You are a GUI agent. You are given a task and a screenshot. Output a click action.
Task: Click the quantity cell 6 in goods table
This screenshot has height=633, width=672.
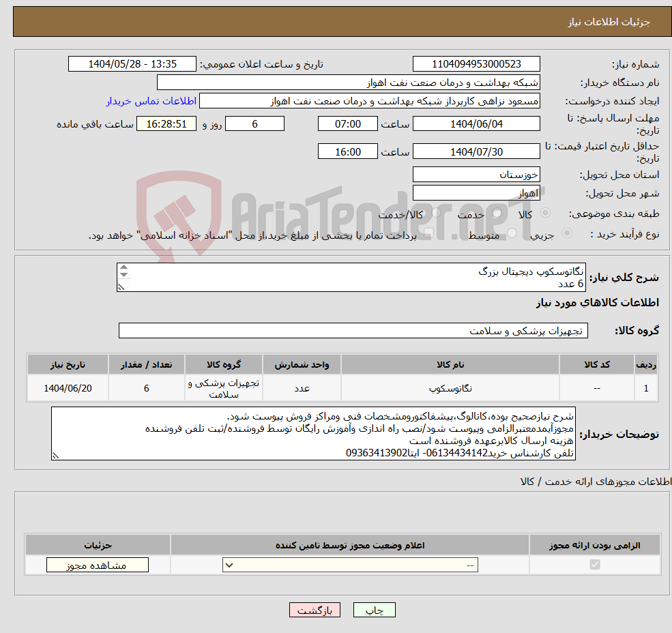[146, 388]
